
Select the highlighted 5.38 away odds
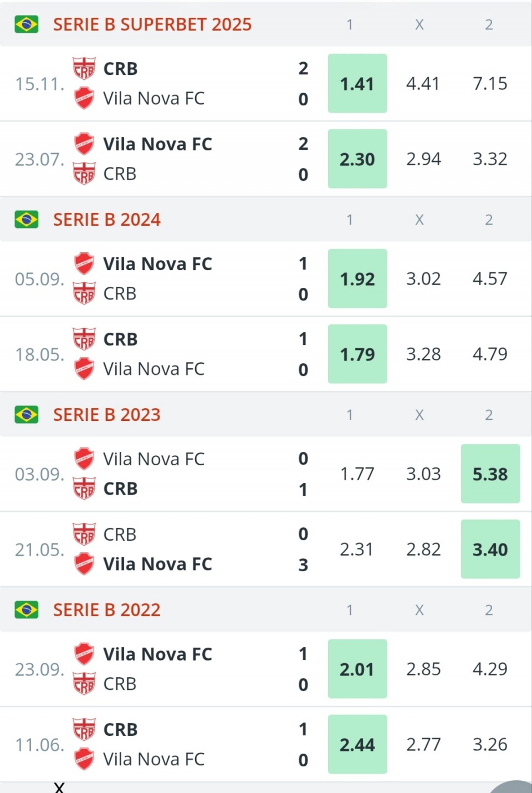[x=490, y=474]
